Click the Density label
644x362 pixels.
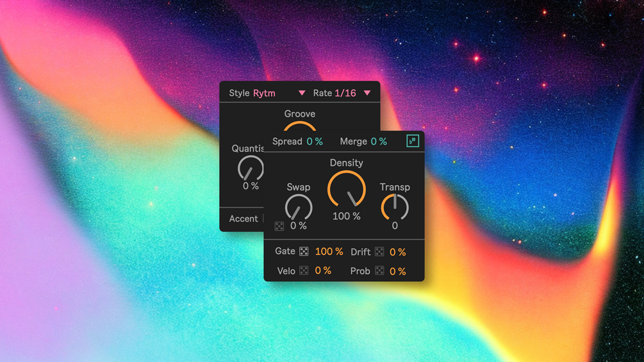click(x=347, y=163)
